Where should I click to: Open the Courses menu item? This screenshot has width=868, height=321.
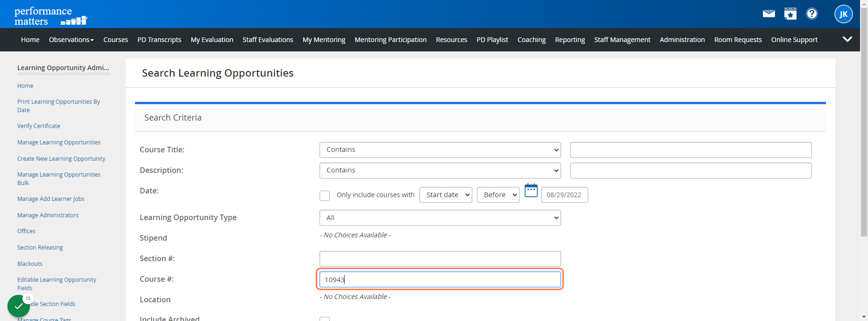116,40
